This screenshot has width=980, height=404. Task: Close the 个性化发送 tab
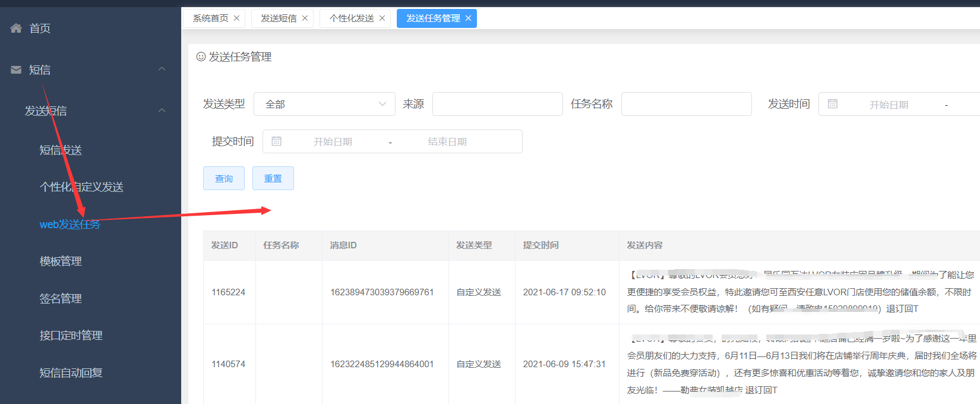point(382,18)
